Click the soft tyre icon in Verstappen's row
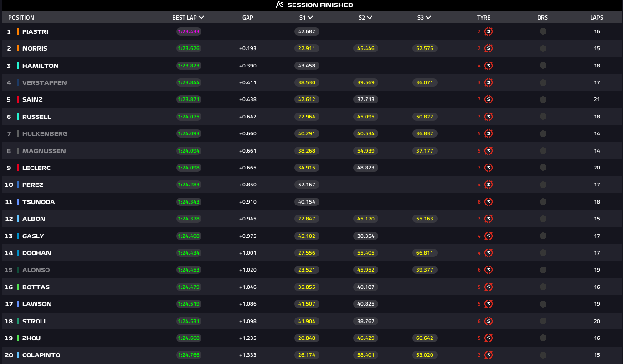The height and width of the screenshot is (364, 623). [x=489, y=82]
